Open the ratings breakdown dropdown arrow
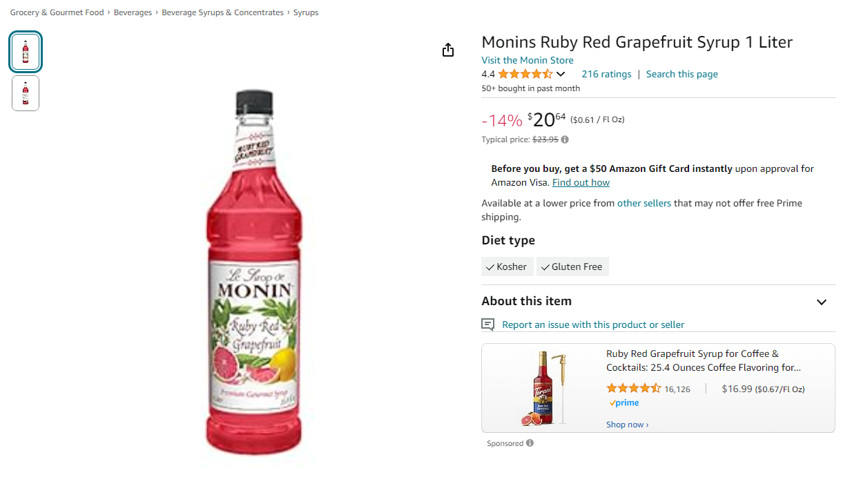 [561, 74]
